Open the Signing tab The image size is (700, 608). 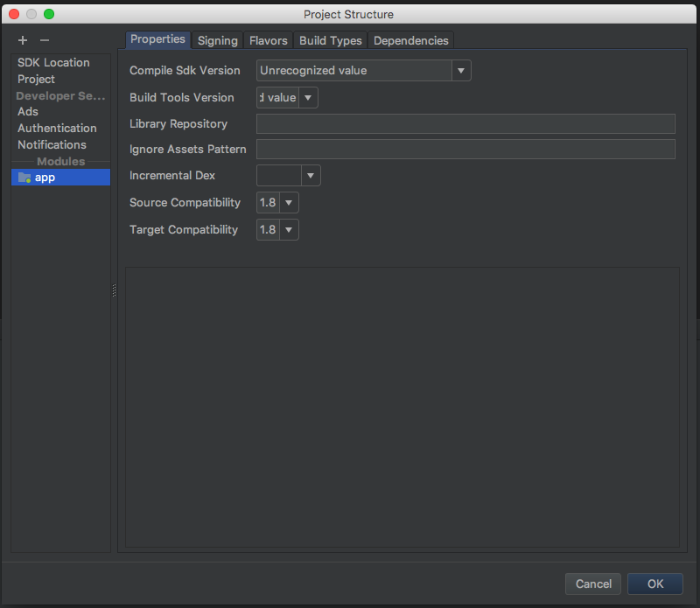coord(217,40)
